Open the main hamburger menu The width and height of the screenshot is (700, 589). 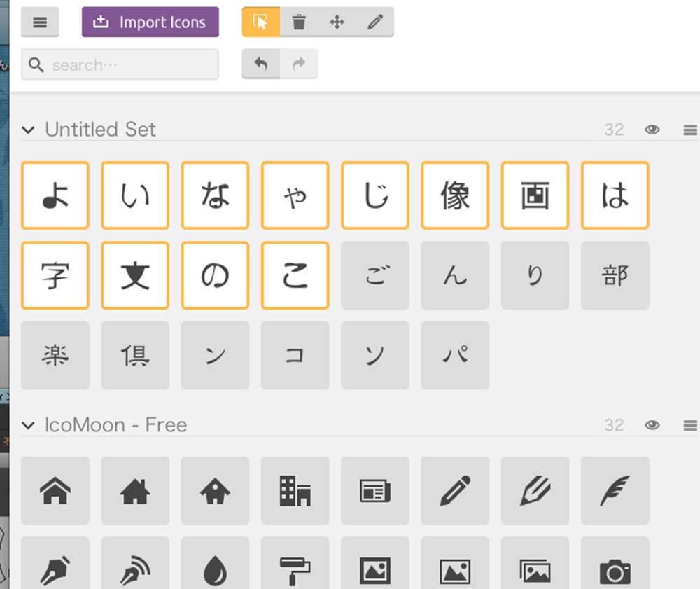(40, 22)
